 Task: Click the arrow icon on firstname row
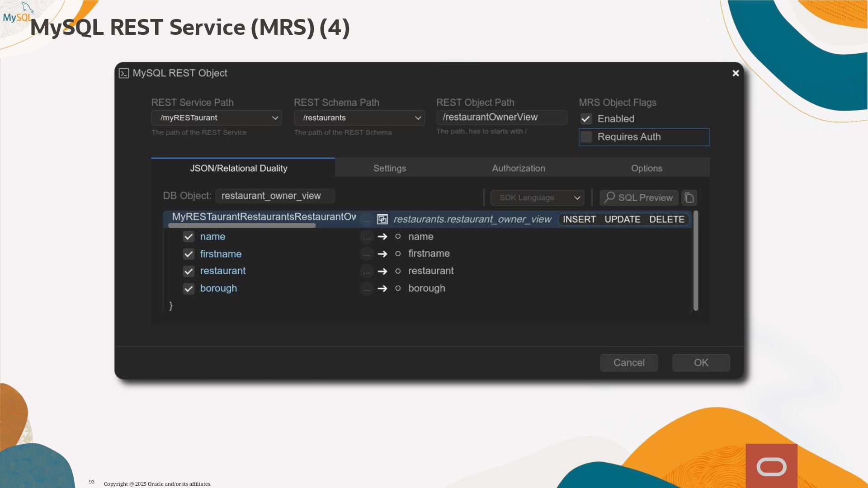(x=382, y=254)
